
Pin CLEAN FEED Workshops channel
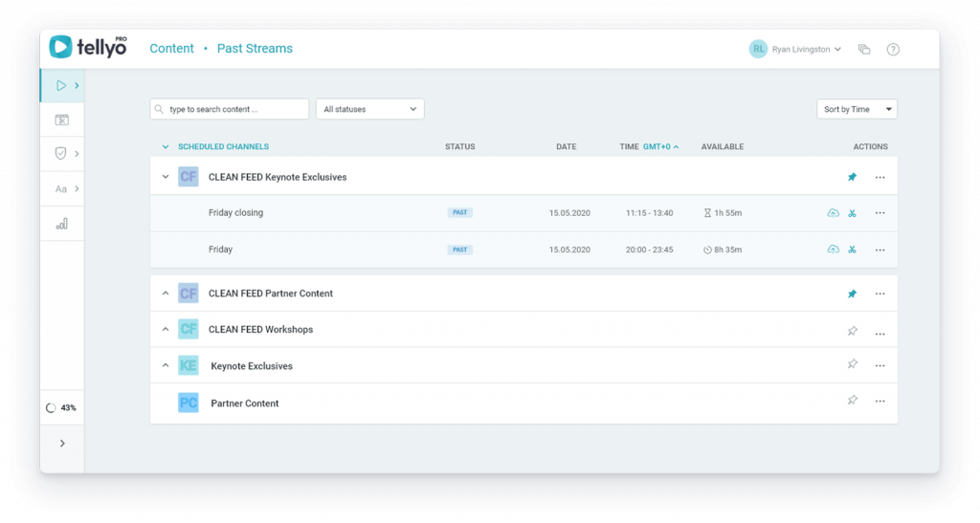(x=852, y=331)
